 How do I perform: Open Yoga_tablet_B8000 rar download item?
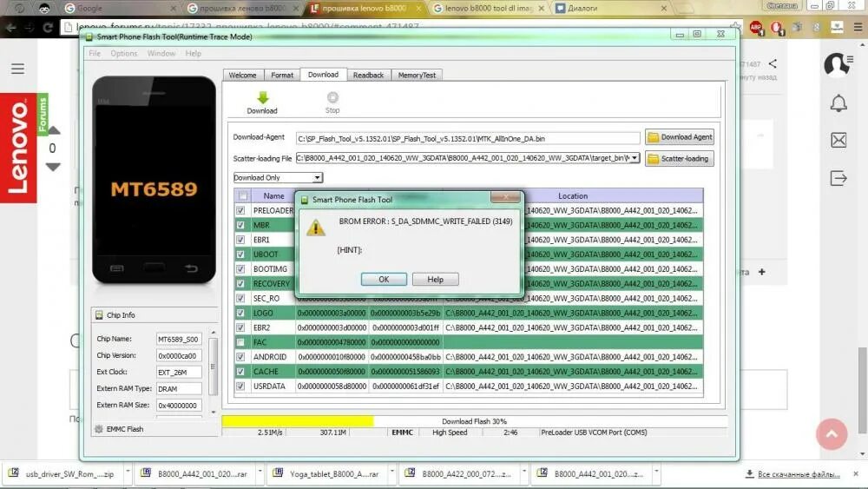[328, 474]
